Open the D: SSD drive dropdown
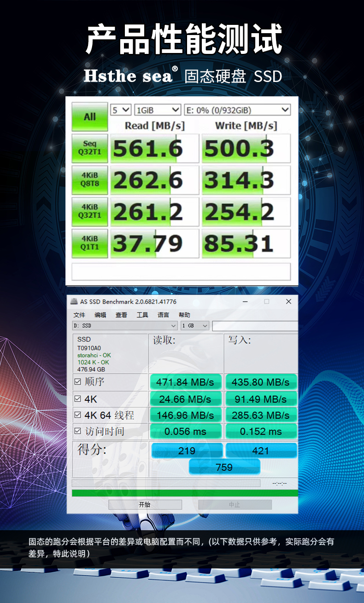The image size is (364, 603). [125, 326]
